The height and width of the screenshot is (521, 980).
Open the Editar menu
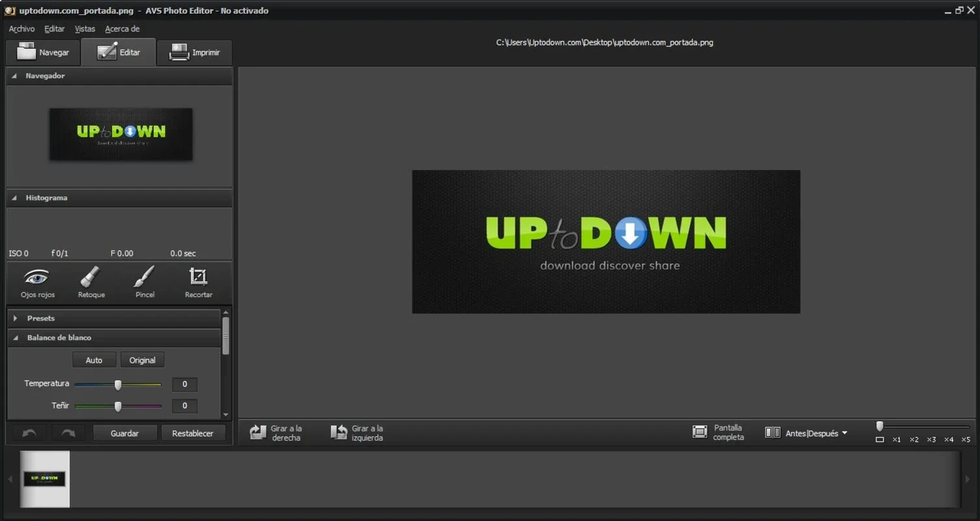(x=54, y=29)
